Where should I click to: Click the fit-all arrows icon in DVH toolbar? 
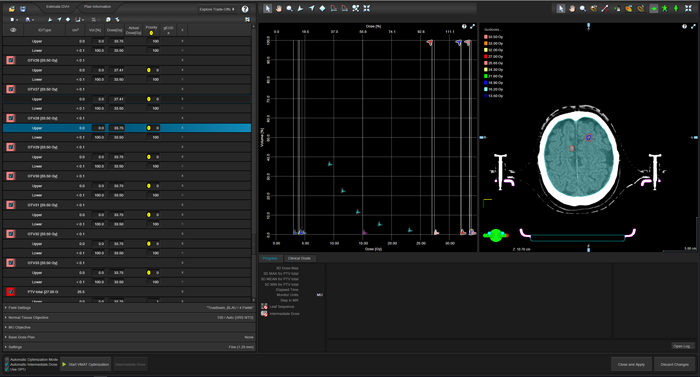tap(367, 8)
